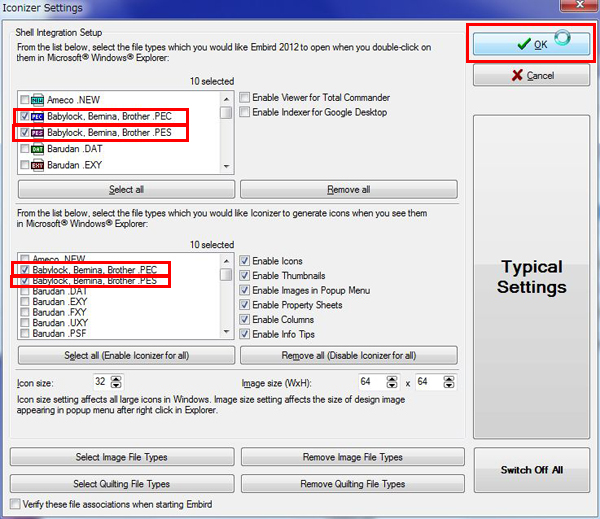The height and width of the screenshot is (519, 600).
Task: Toggle the Enable Icons checkbox
Action: (245, 261)
